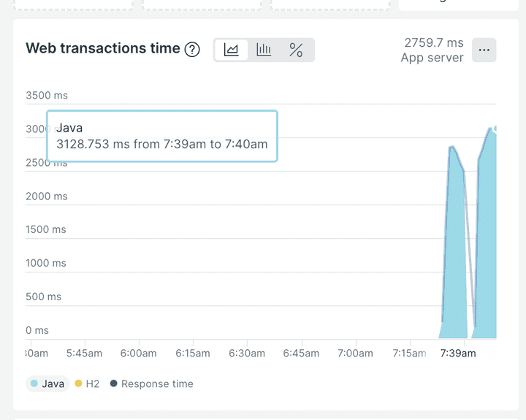Click the Web transactions time chart title
The height and width of the screenshot is (420, 526).
coord(103,49)
